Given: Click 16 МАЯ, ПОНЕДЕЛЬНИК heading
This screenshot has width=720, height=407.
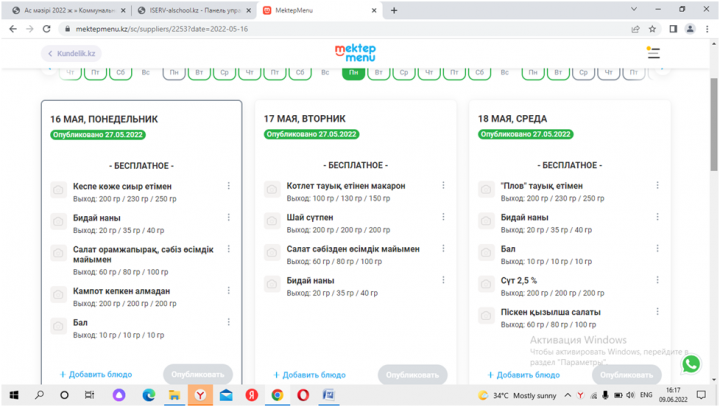Looking at the screenshot, I should pyautogui.click(x=104, y=119).
